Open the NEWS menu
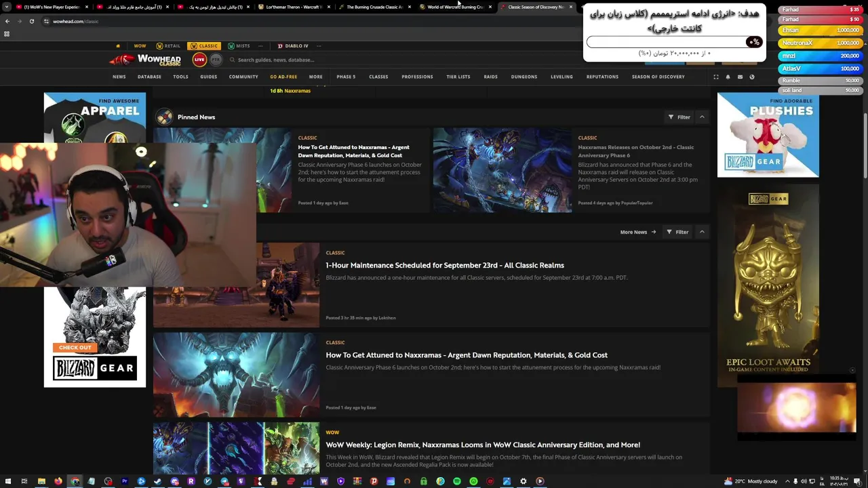This screenshot has height=488, width=868. 119,77
